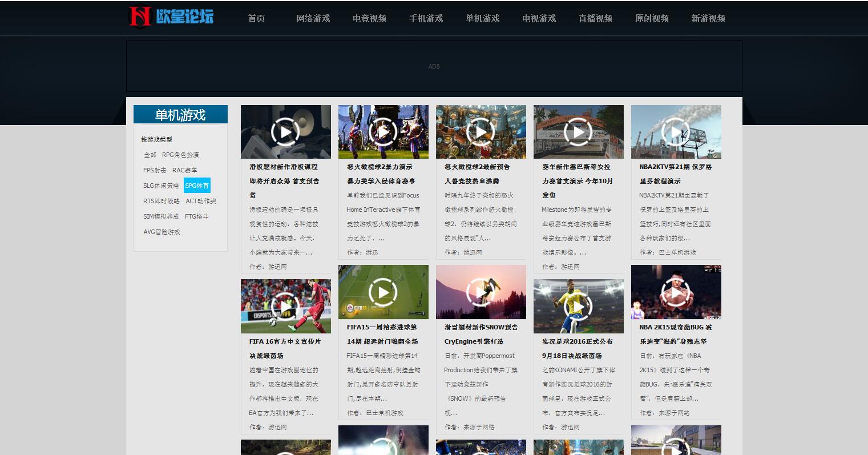Open the 首页 navigation tab
Viewport: 868px width, 455px height.
click(x=257, y=18)
